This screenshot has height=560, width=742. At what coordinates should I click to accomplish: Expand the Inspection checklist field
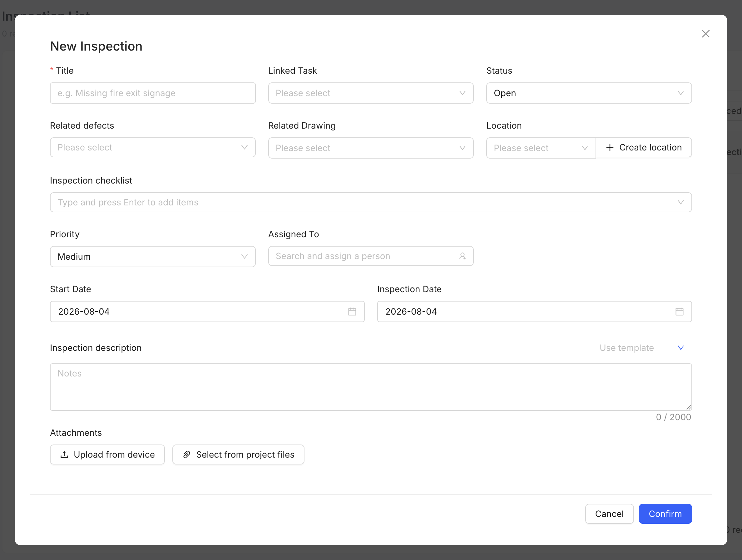(371, 203)
